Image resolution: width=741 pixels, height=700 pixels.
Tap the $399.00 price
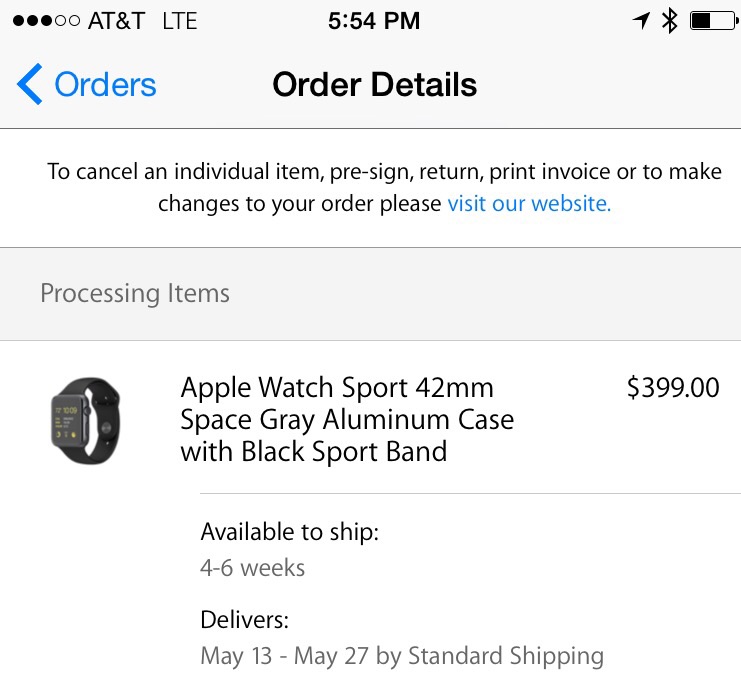[x=673, y=388]
